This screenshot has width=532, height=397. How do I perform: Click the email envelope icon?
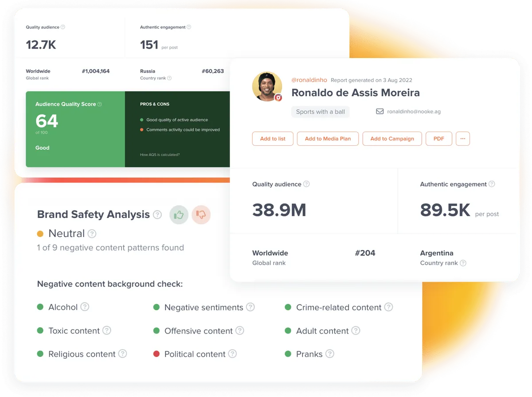point(380,112)
